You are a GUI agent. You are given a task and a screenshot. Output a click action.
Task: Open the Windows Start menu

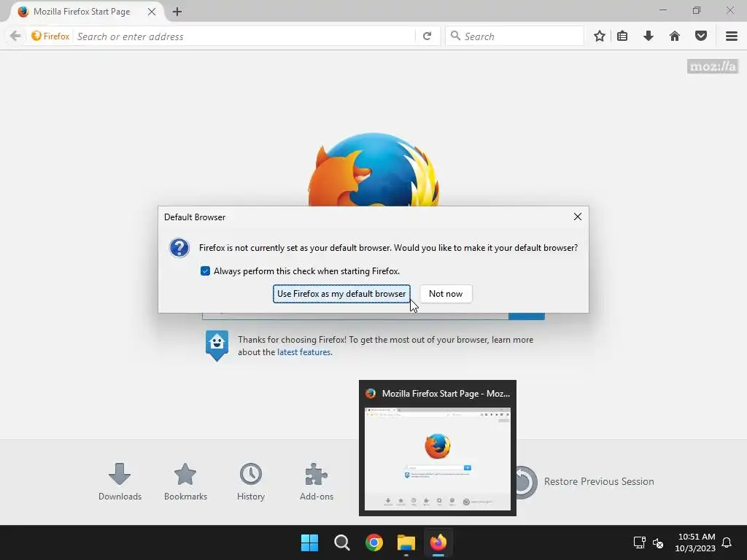click(309, 542)
